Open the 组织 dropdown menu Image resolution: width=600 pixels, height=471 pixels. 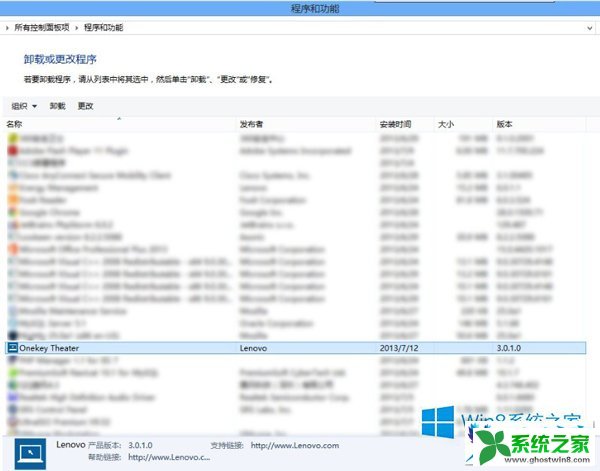24,105
